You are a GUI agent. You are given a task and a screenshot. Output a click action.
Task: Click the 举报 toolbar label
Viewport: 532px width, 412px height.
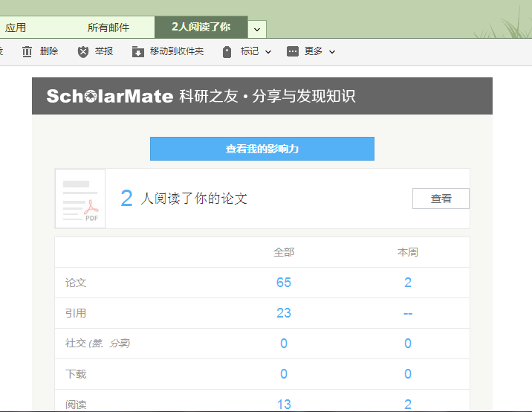104,51
